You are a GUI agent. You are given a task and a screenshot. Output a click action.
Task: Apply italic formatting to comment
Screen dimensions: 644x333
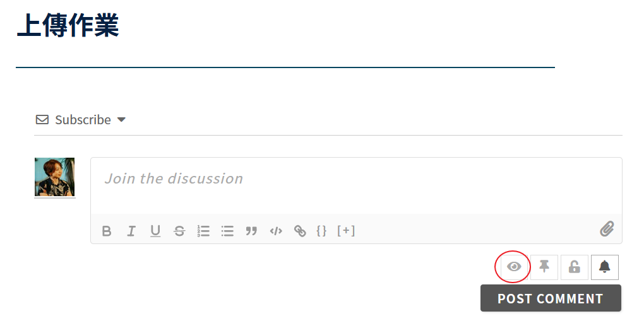click(x=131, y=231)
